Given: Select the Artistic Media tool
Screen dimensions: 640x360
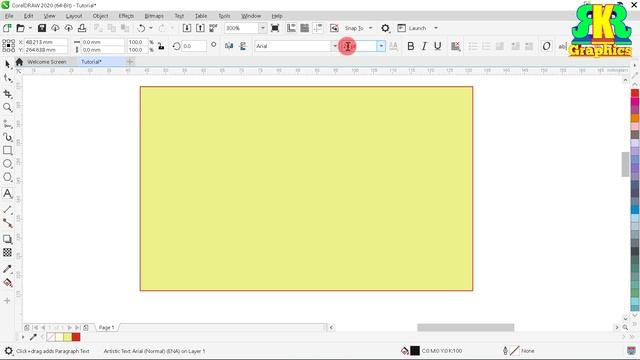Looking at the screenshot, I should (7, 137).
